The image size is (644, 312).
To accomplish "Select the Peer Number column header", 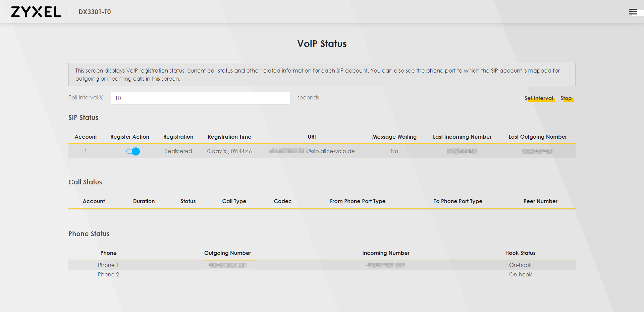I will click(540, 201).
